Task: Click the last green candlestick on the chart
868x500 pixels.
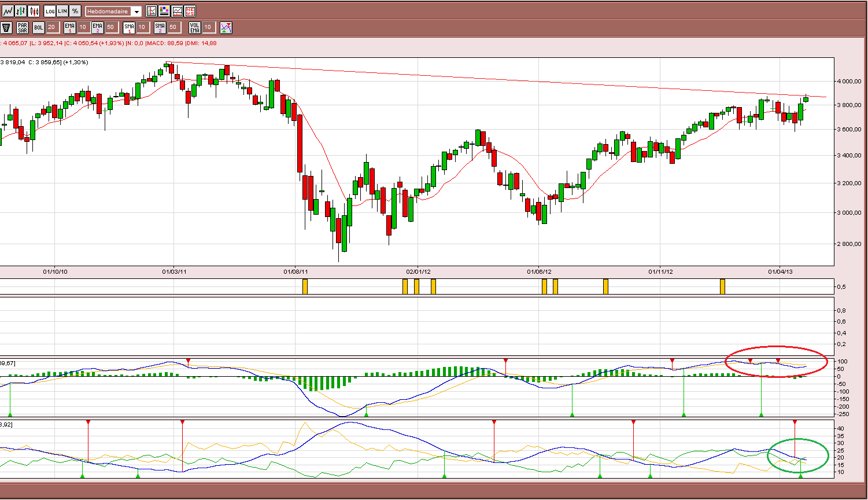Action: pyautogui.click(x=806, y=100)
